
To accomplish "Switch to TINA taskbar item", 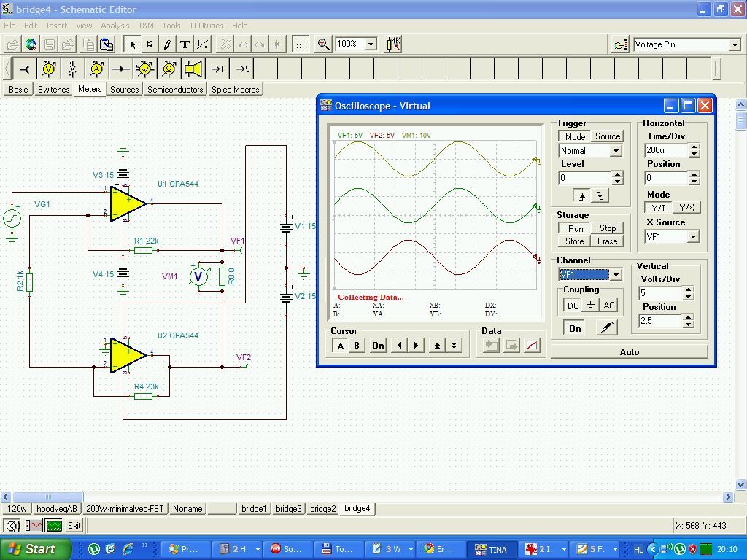I will 492,549.
